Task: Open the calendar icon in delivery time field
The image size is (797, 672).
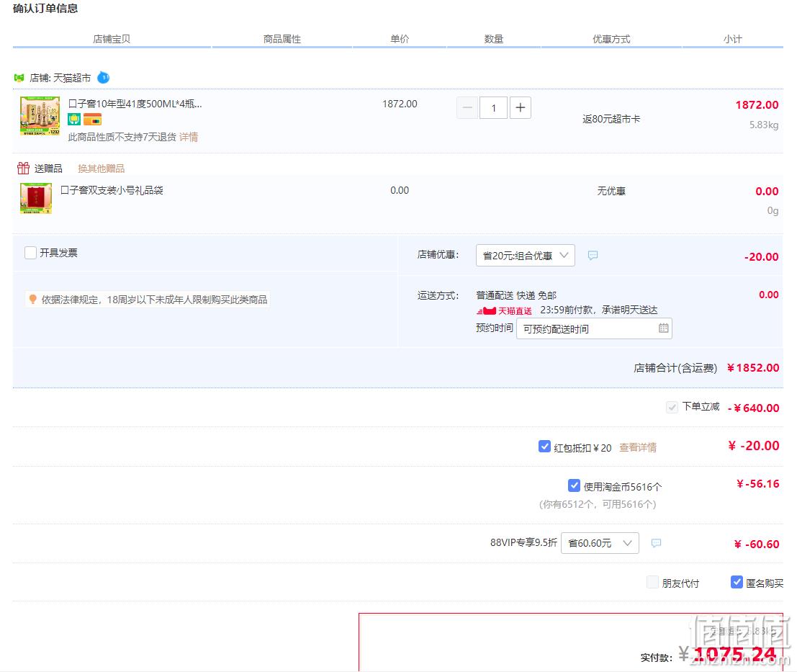Action: click(x=663, y=328)
